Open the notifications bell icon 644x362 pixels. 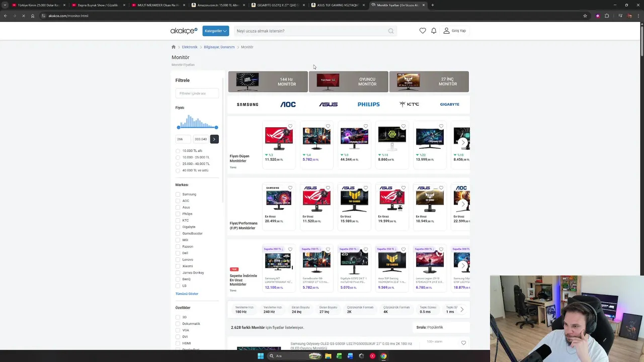(434, 31)
